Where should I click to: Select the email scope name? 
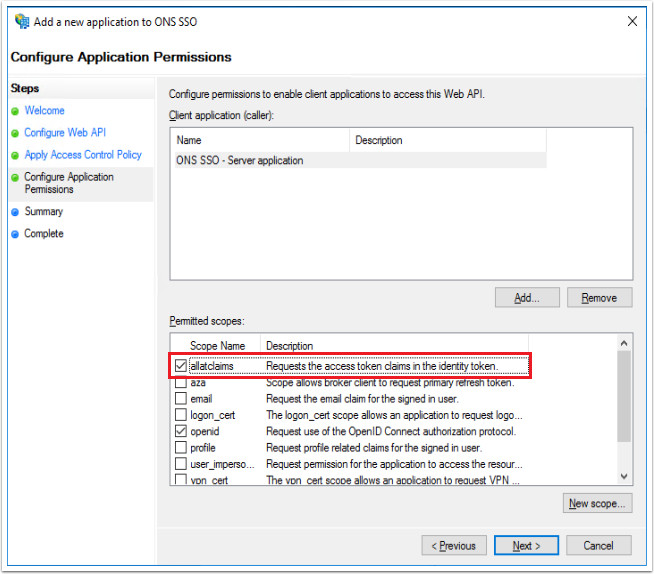click(201, 399)
